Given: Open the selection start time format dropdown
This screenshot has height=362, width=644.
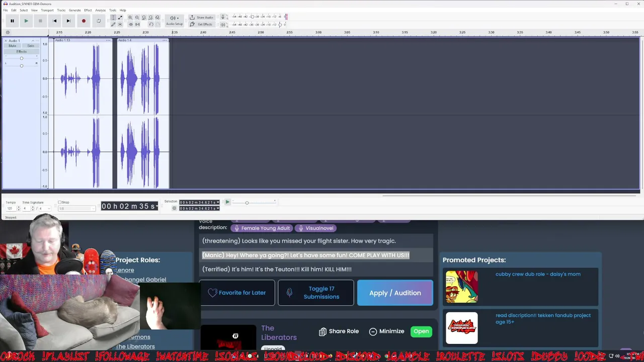Looking at the screenshot, I should point(217,202).
